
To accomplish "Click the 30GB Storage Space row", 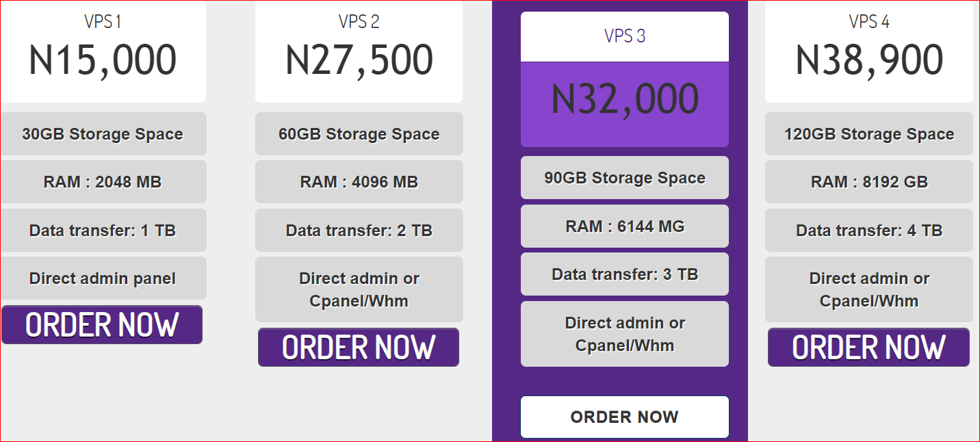I will pos(103,133).
